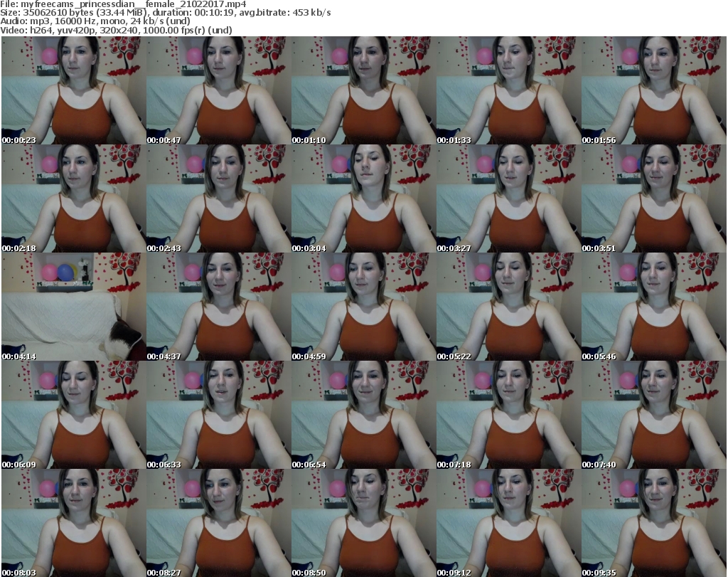Select the thumbnail timestamped 00:07:40
728x577 pixels.
click(654, 415)
